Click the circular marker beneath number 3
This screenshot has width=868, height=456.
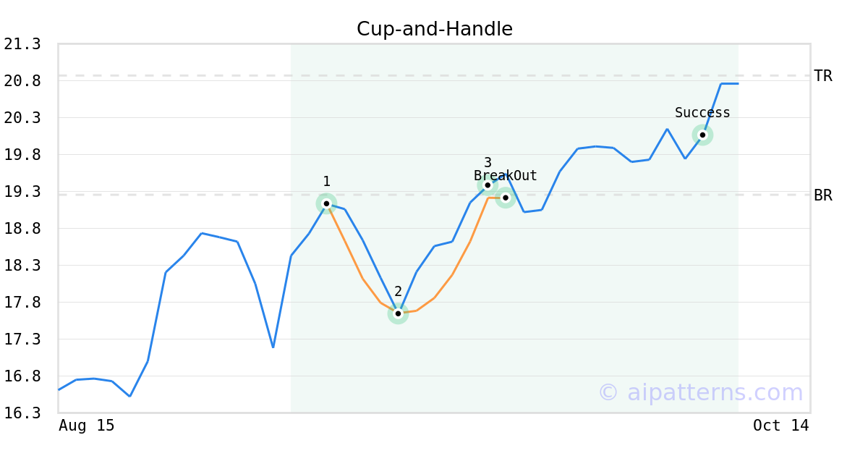(x=488, y=185)
